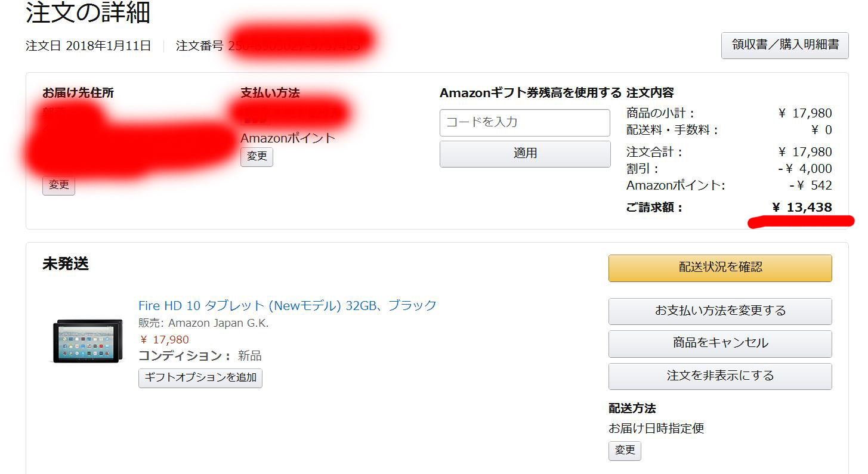Click the ご請求額 ¥13,438 total amount

pyautogui.click(x=802, y=207)
